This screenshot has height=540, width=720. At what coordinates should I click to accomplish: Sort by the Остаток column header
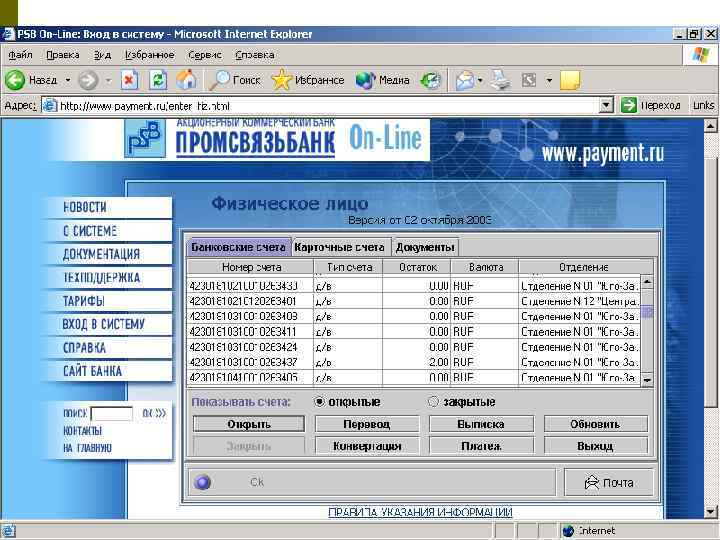pos(417,267)
